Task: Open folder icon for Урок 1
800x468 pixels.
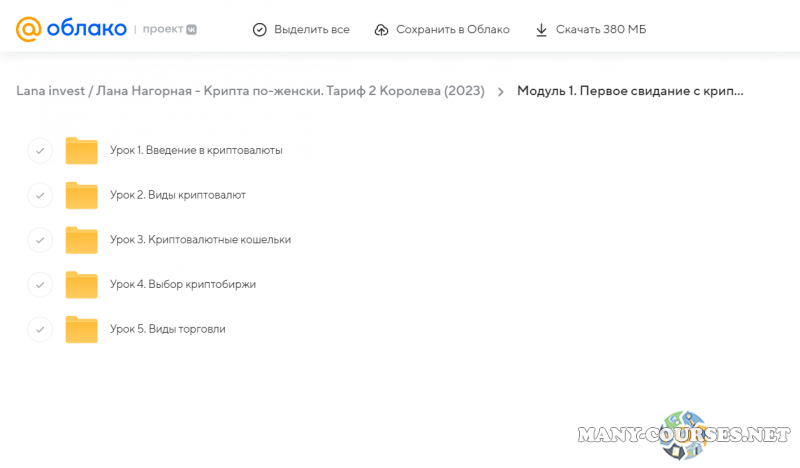Action: [81, 150]
